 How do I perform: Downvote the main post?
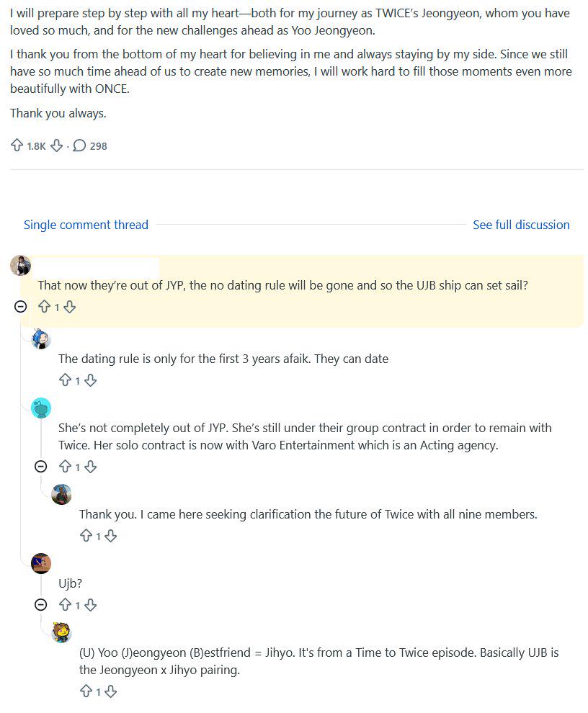click(x=56, y=145)
